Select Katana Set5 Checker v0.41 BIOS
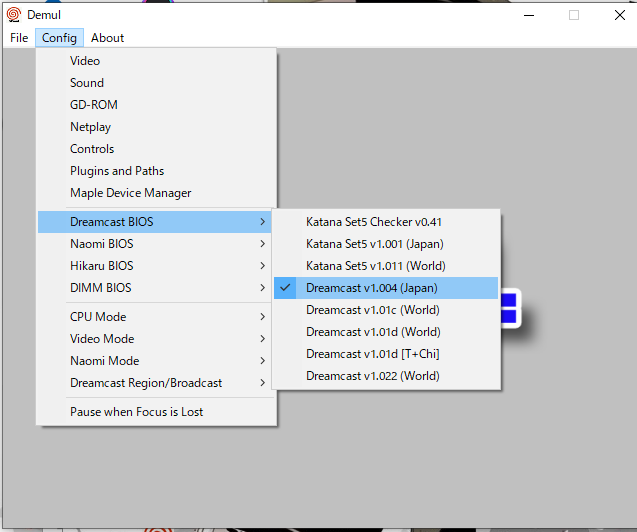637x532 pixels. pos(386,222)
